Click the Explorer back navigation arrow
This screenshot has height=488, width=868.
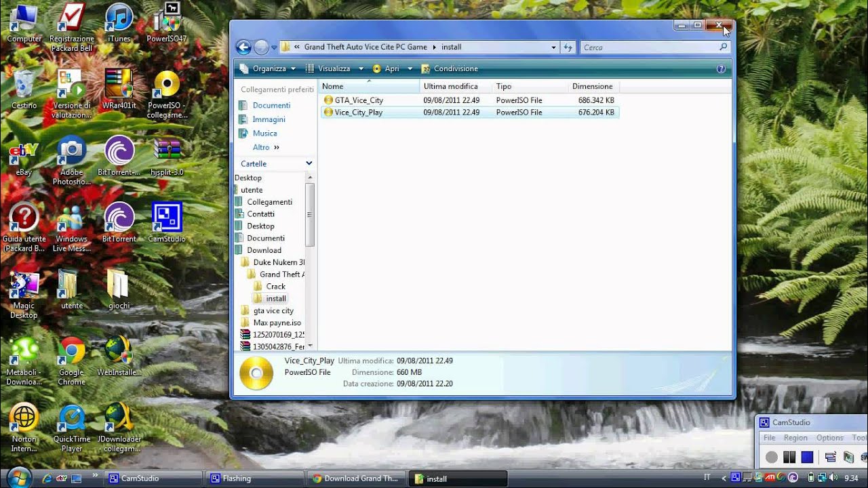pyautogui.click(x=243, y=47)
